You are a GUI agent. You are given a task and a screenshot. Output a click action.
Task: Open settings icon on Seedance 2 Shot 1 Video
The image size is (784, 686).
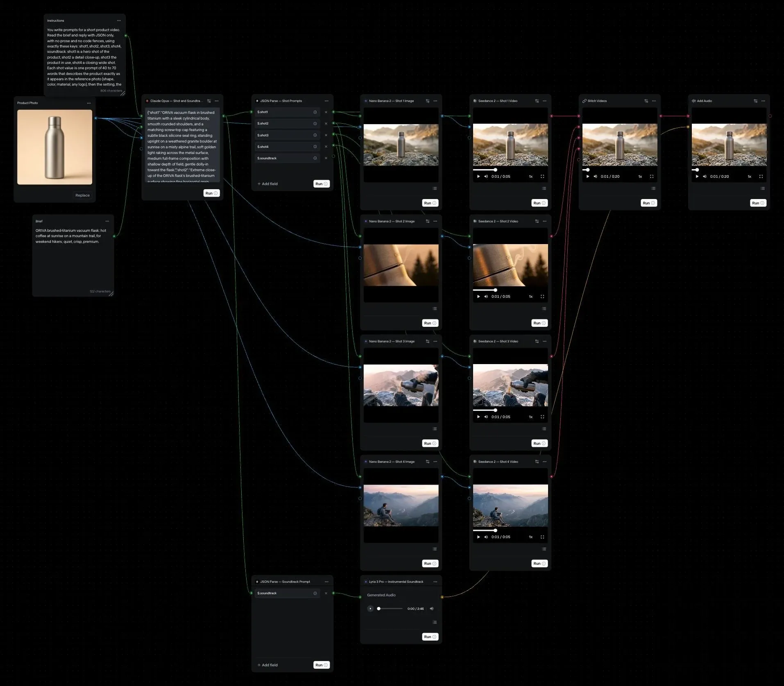point(537,101)
